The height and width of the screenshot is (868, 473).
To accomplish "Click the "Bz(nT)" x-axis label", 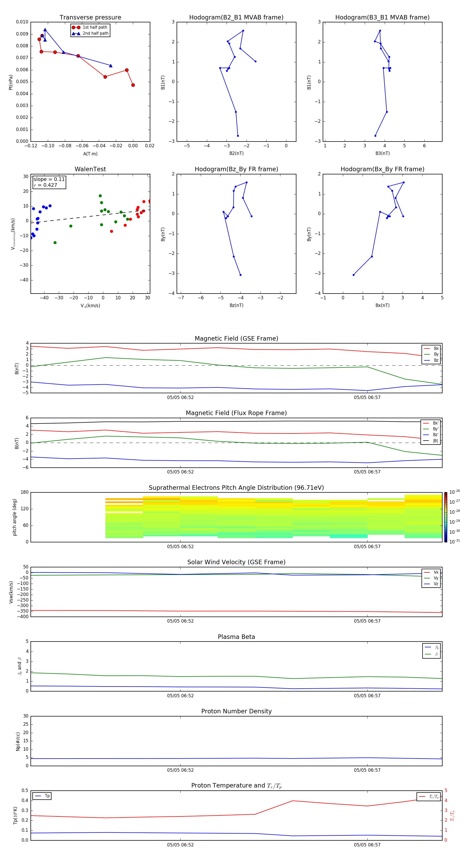I will pos(236,305).
